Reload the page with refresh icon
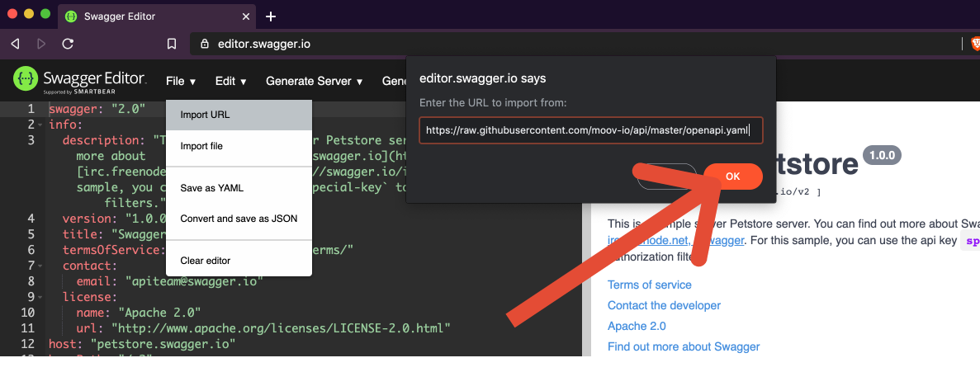 [x=69, y=44]
